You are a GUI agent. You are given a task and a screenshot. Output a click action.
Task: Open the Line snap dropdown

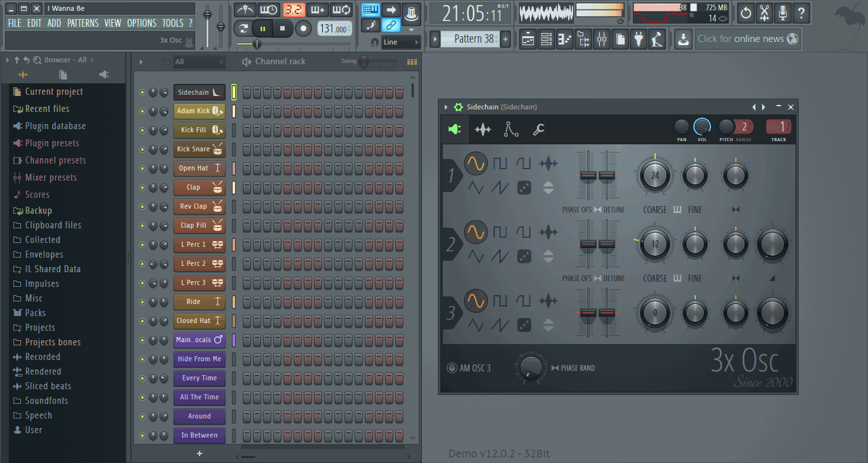pos(401,42)
